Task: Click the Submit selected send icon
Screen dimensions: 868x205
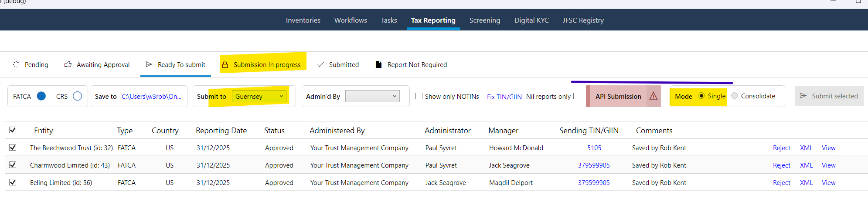Action: click(803, 96)
